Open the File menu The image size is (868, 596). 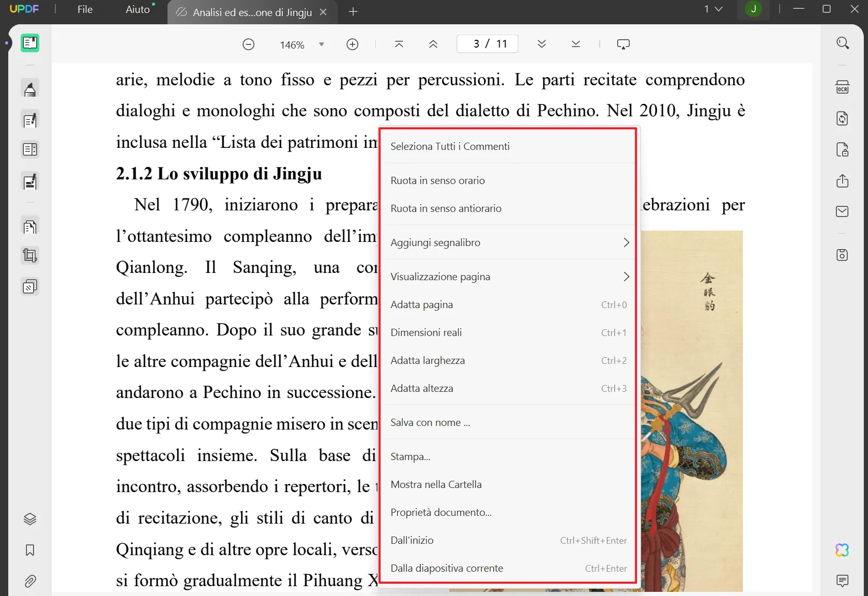84,9
